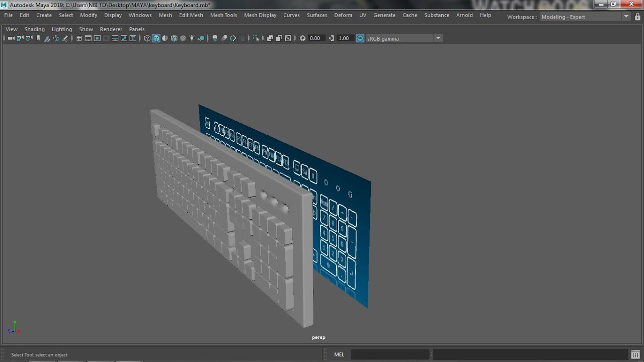Open the Deform menu

click(343, 15)
